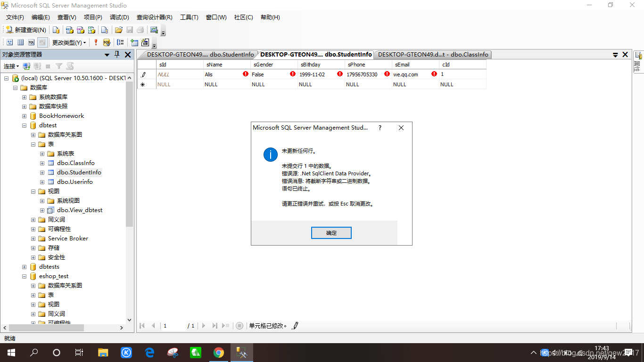The height and width of the screenshot is (362, 644).
Task: Open the 查看(V) menu
Action: [67, 17]
